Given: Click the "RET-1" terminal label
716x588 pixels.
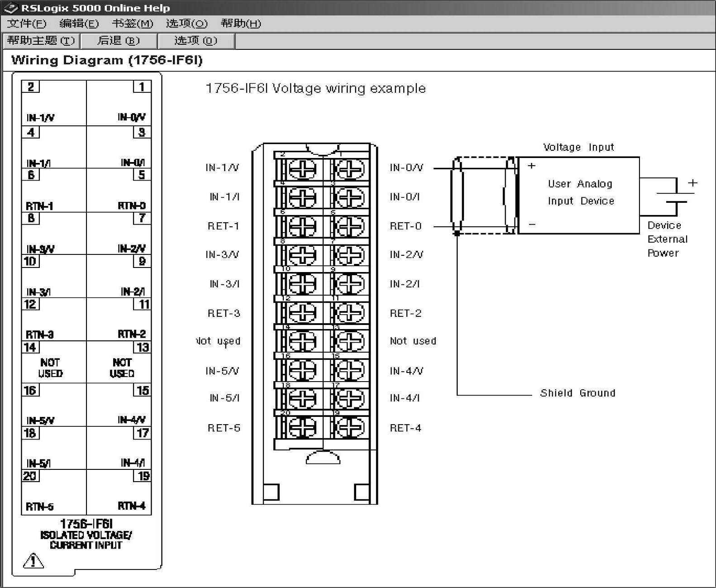Looking at the screenshot, I should click(223, 226).
